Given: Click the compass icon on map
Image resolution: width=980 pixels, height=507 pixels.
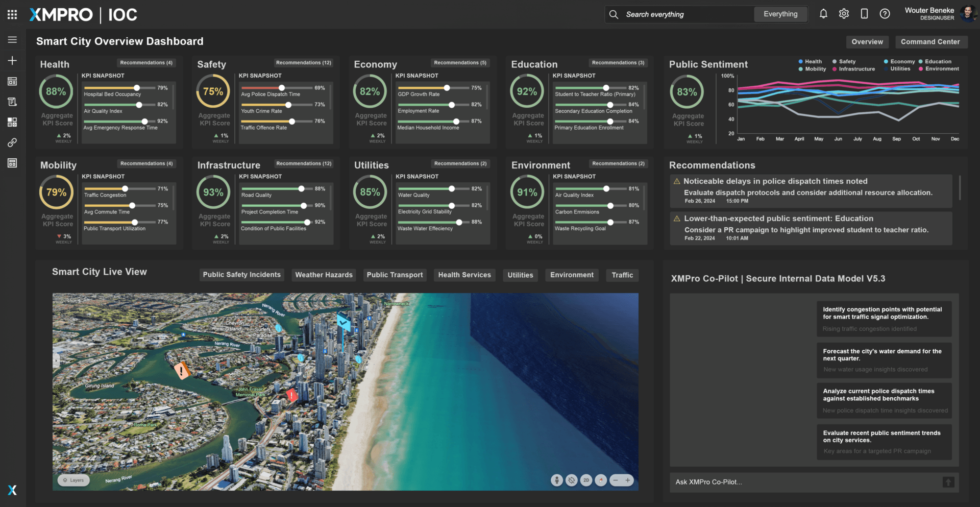Looking at the screenshot, I should click(601, 480).
